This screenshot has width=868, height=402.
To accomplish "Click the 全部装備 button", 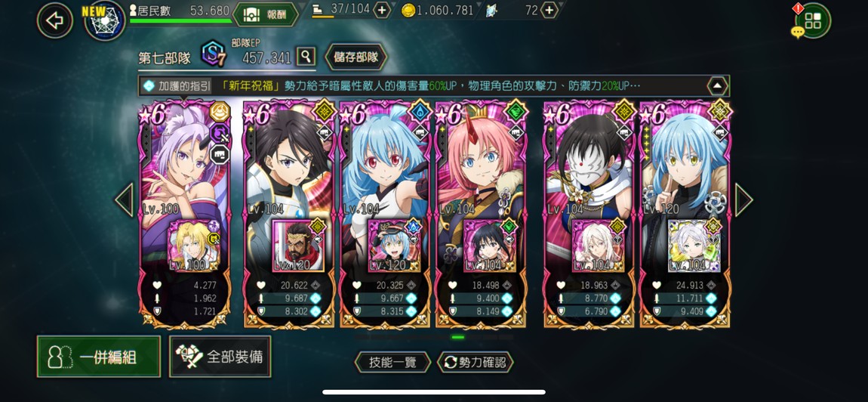I will pyautogui.click(x=220, y=357).
